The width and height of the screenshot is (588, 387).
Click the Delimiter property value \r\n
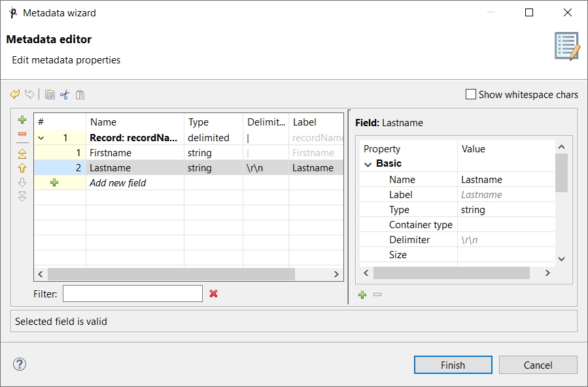click(x=506, y=240)
